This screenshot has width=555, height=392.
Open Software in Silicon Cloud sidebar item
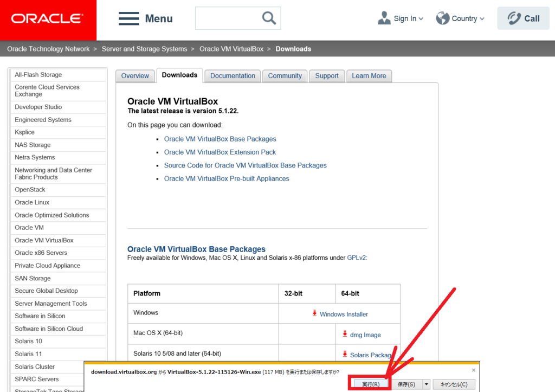[49, 329]
